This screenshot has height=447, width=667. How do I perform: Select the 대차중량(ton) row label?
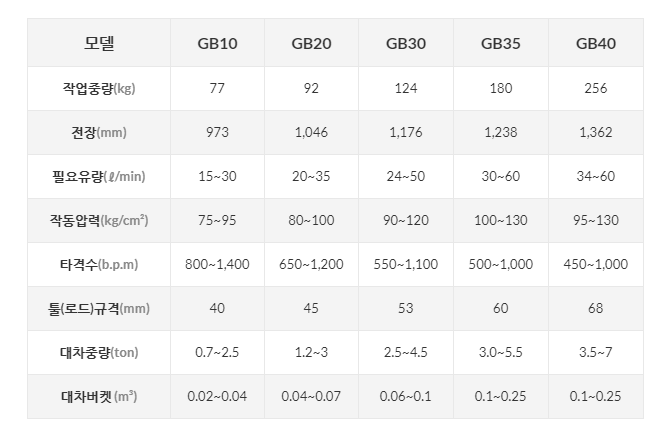pos(99,352)
